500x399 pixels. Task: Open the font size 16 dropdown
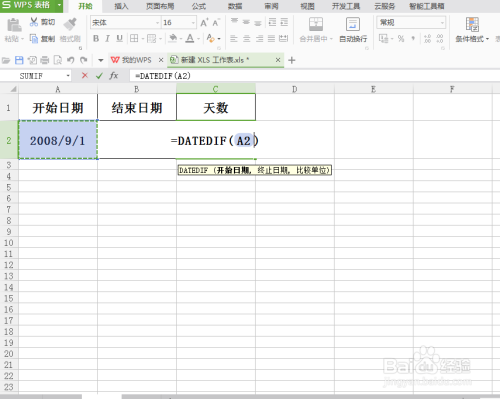(x=193, y=23)
